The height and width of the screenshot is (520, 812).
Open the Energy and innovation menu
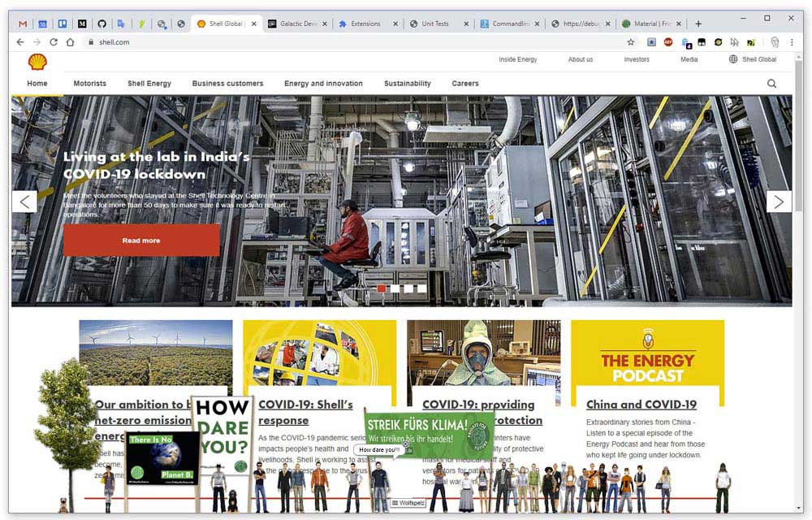point(323,84)
